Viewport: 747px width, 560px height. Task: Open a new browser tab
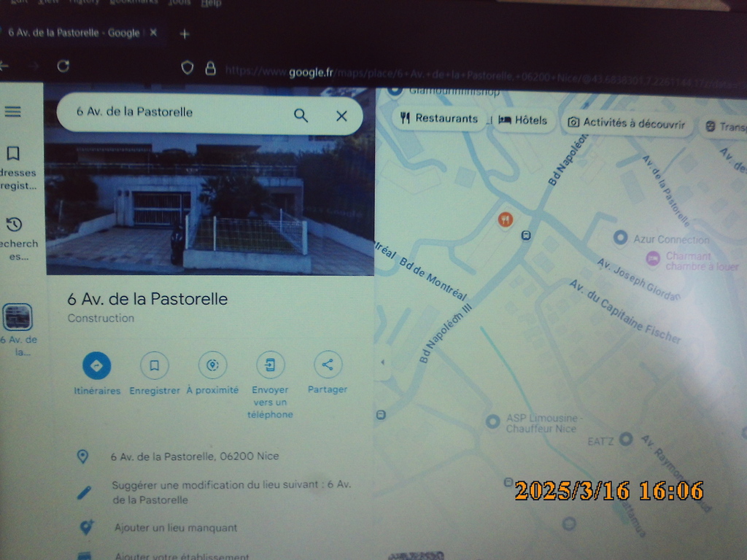pos(185,34)
